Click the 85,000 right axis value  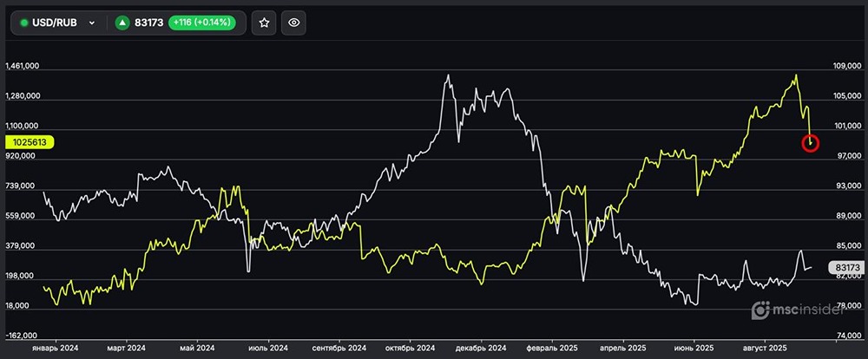(x=848, y=246)
